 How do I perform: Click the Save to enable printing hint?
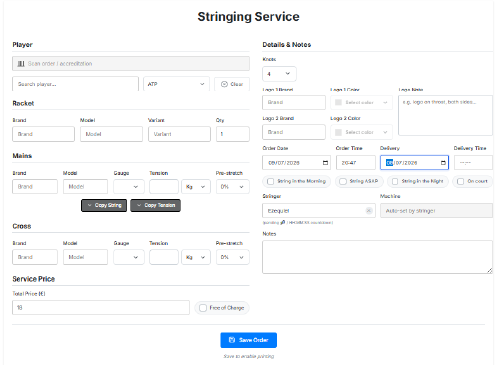[x=248, y=356]
